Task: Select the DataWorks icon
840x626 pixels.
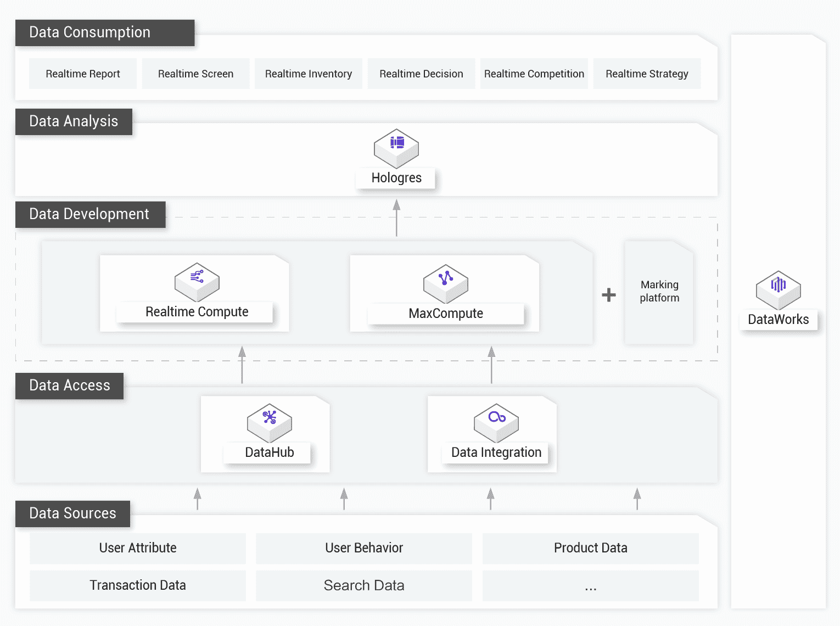Action: (778, 289)
